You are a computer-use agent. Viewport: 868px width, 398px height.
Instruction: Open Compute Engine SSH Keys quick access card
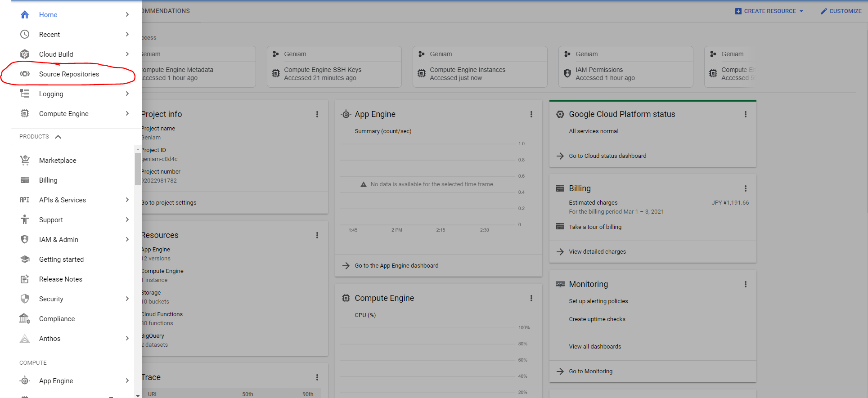pos(334,67)
